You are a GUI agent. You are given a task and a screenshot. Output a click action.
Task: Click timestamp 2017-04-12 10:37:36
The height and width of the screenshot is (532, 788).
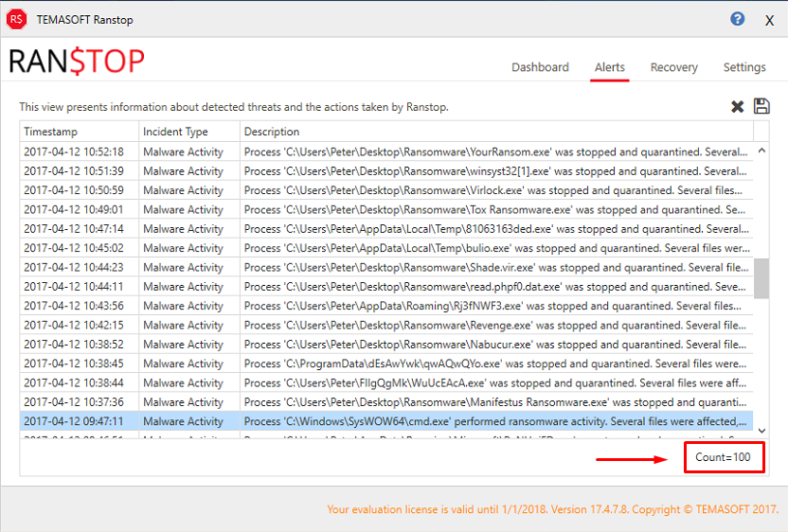click(74, 402)
